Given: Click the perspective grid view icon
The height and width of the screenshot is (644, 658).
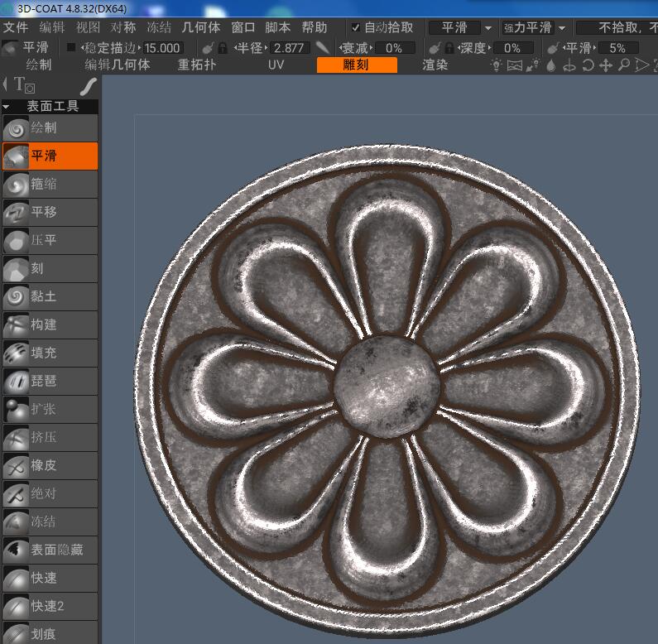Looking at the screenshot, I should pos(515,65).
